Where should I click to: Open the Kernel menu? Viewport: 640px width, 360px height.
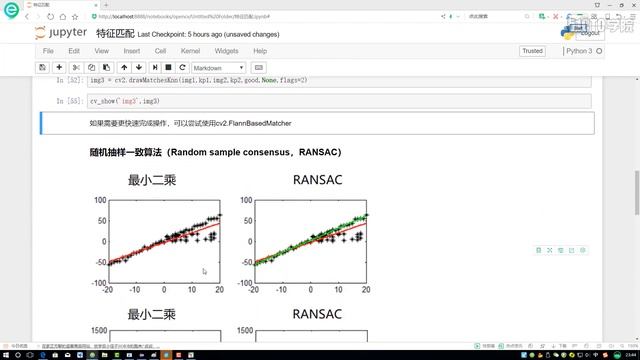[190, 51]
